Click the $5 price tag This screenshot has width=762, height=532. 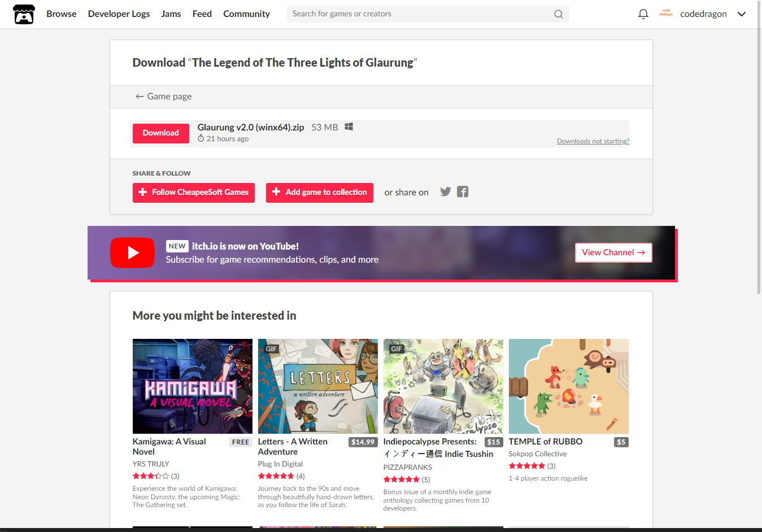pyautogui.click(x=621, y=442)
